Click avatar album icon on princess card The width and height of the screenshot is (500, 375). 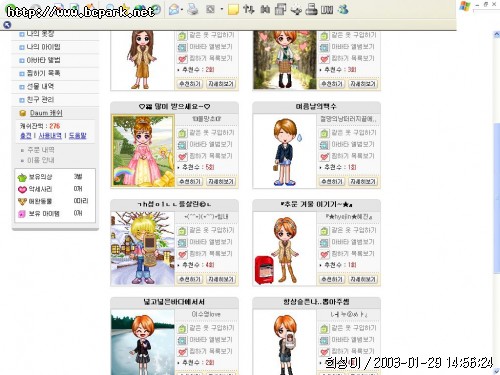tap(182, 145)
